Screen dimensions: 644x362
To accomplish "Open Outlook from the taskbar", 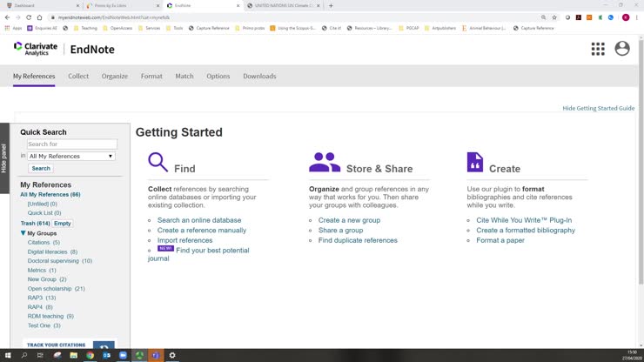I will tap(106, 355).
